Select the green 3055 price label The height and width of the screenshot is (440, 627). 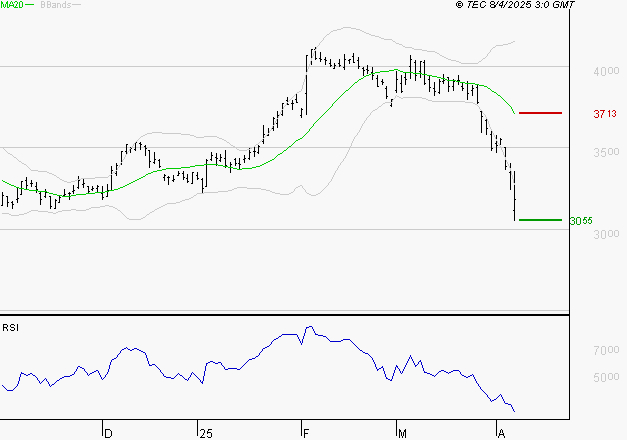pos(581,221)
